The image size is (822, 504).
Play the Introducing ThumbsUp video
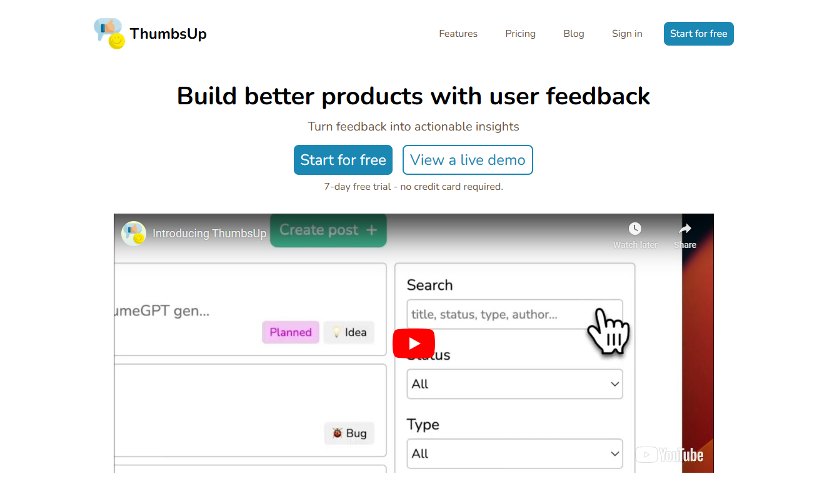coord(414,343)
